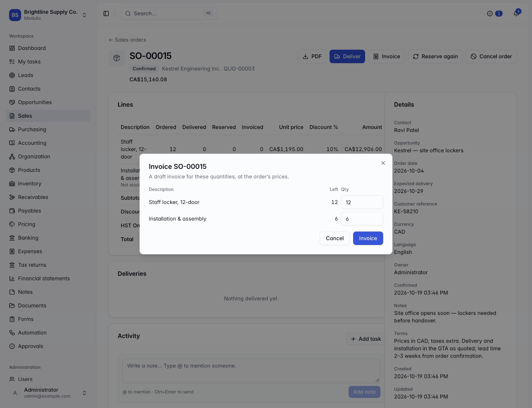
Task: Click the Banking building icon
Action: tap(12, 238)
